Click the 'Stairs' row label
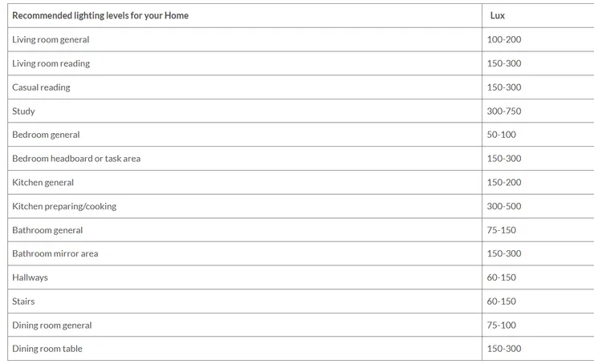Viewport: 594px width, 364px height. coord(23,301)
